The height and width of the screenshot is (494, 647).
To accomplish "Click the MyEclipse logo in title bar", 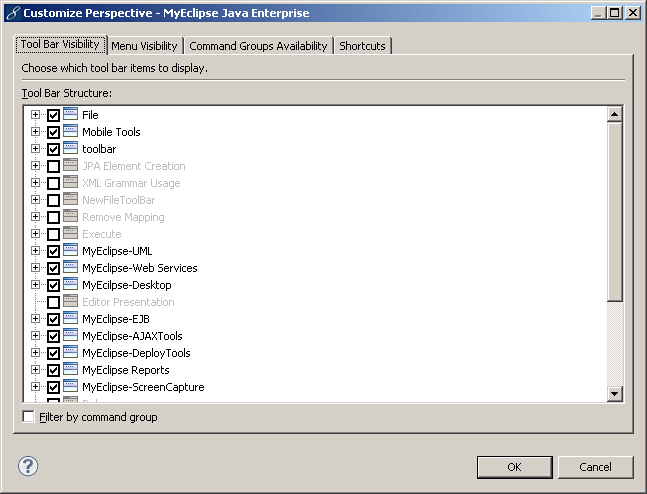I will point(12,13).
